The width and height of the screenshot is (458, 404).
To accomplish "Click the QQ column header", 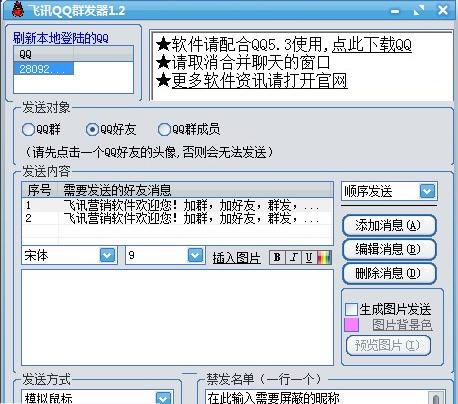I will click(x=43, y=54).
